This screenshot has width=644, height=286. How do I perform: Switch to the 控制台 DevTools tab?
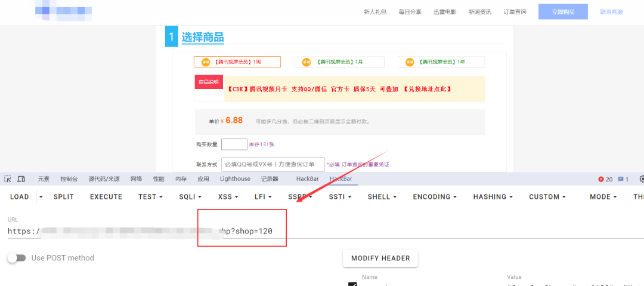(69, 179)
